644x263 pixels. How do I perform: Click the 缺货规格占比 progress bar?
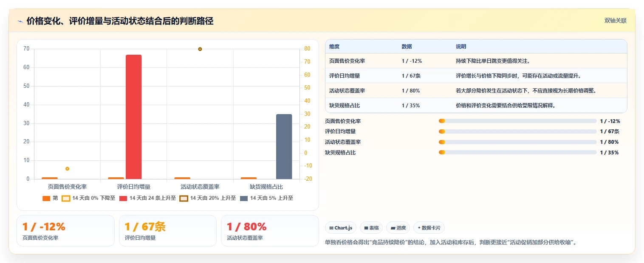coord(518,152)
